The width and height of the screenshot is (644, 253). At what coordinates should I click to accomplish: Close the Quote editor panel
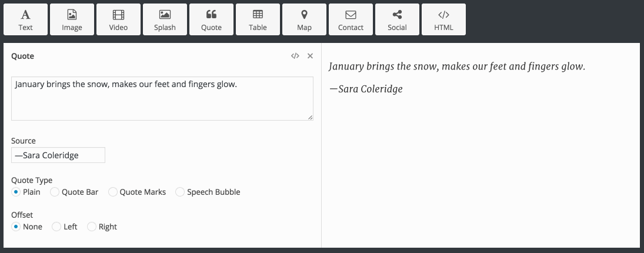click(310, 56)
